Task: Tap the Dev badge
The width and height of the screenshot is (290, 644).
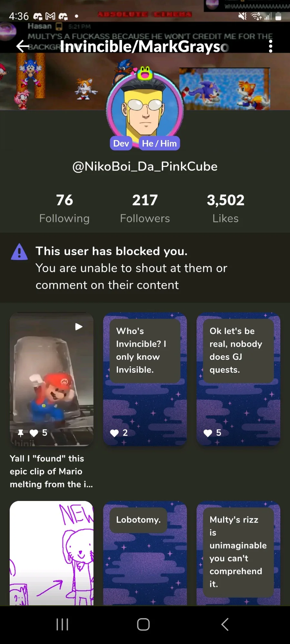Action: point(121,143)
